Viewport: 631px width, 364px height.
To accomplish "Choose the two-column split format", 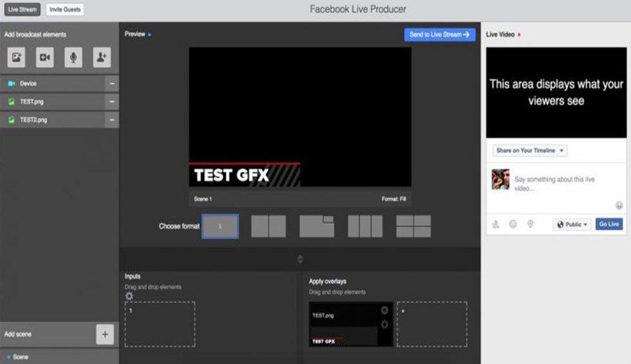I will click(x=268, y=226).
